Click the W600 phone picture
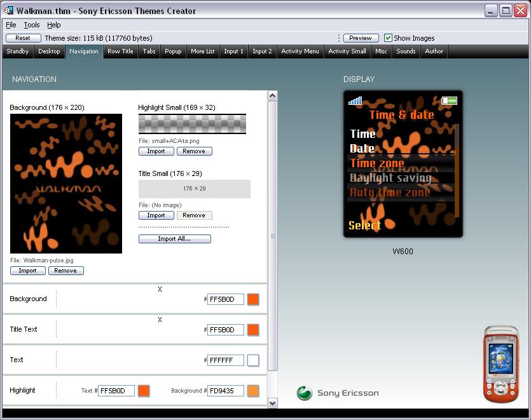This screenshot has height=420, width=531. 501,364
